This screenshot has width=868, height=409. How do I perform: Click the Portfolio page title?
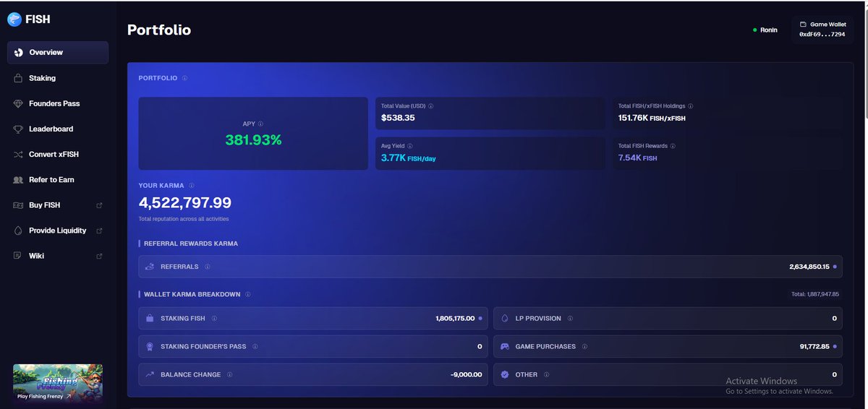point(159,30)
